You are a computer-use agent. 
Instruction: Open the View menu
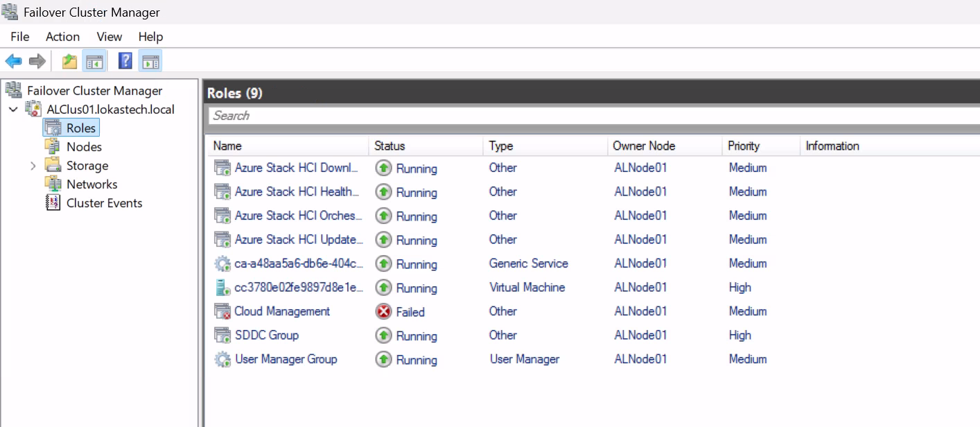(x=109, y=37)
